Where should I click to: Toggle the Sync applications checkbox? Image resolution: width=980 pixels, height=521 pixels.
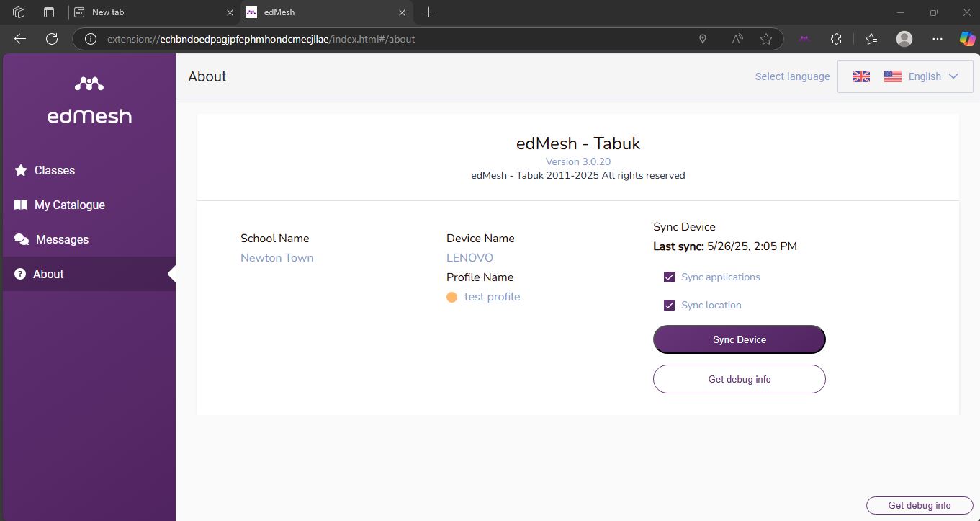point(670,277)
